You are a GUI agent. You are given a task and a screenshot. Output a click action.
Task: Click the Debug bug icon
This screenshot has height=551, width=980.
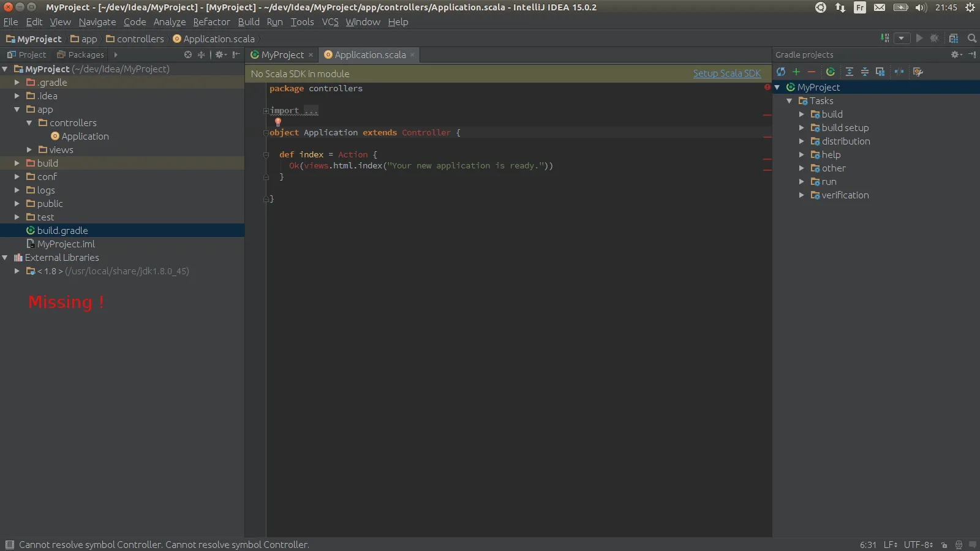(935, 38)
